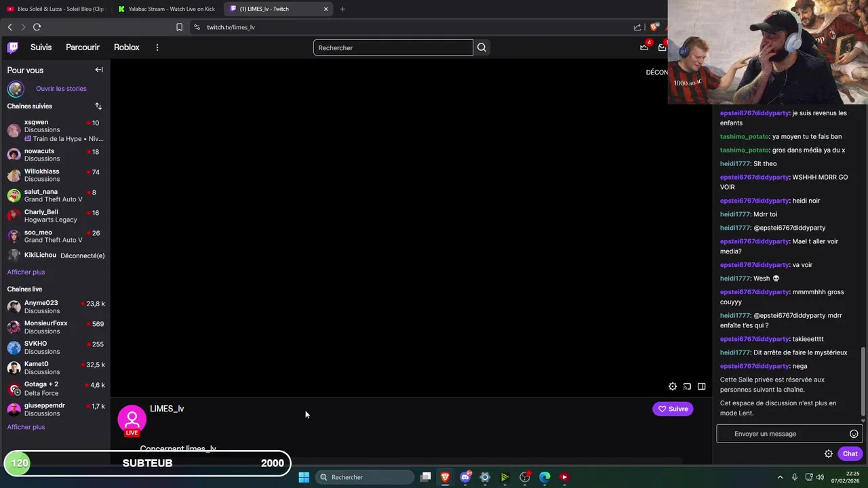Open Kamet0 live channel
Screen dimensions: 868x488
[55, 368]
